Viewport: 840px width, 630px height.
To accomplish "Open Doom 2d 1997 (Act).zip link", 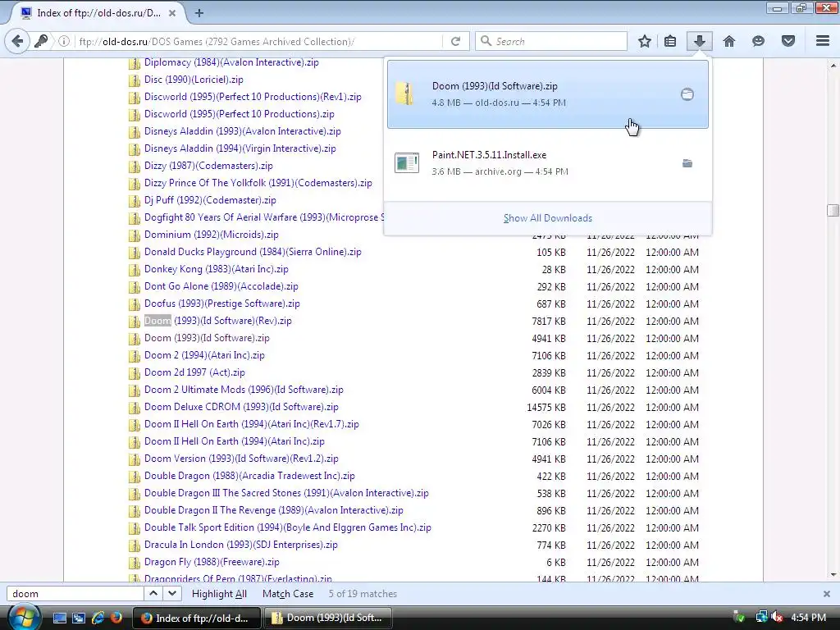I will tap(194, 372).
